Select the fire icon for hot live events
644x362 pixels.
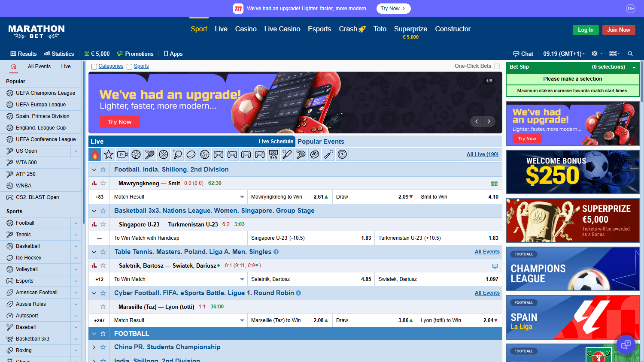click(x=95, y=154)
